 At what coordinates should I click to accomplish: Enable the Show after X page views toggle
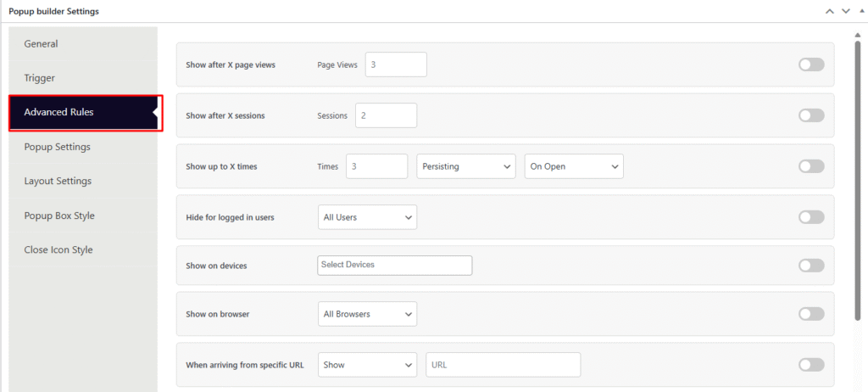(x=810, y=64)
